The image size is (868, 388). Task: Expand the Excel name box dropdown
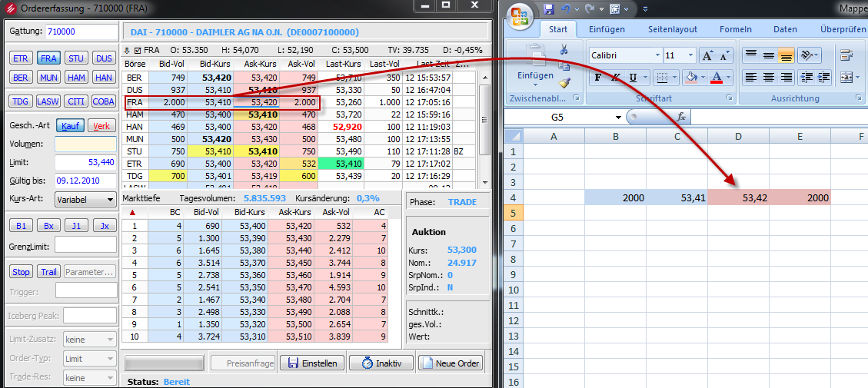618,118
